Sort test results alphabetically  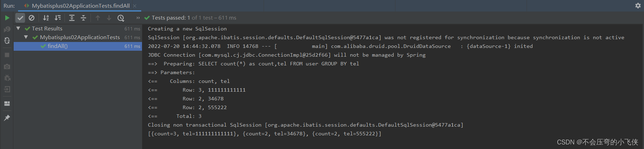tap(46, 18)
